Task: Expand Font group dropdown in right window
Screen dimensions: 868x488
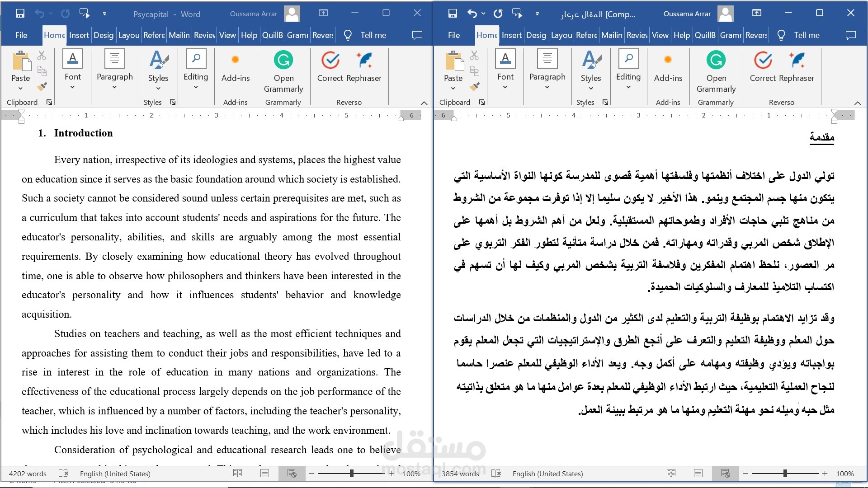Action: click(x=505, y=87)
